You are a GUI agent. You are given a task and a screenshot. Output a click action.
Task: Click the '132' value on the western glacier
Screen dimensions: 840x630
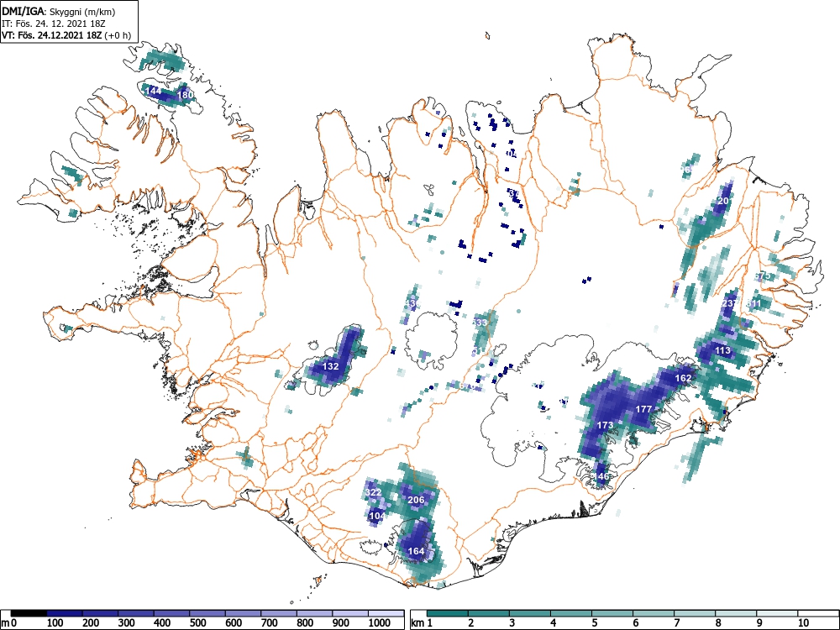[x=330, y=366]
